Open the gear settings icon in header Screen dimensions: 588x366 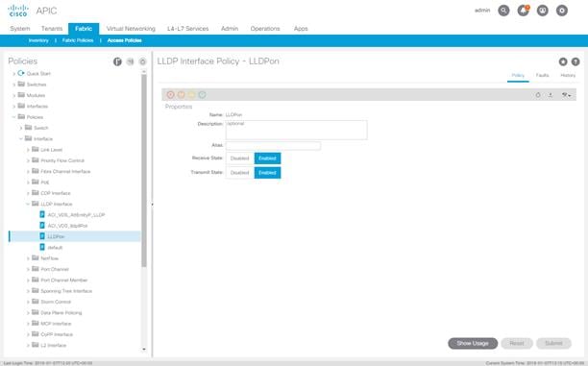click(562, 11)
